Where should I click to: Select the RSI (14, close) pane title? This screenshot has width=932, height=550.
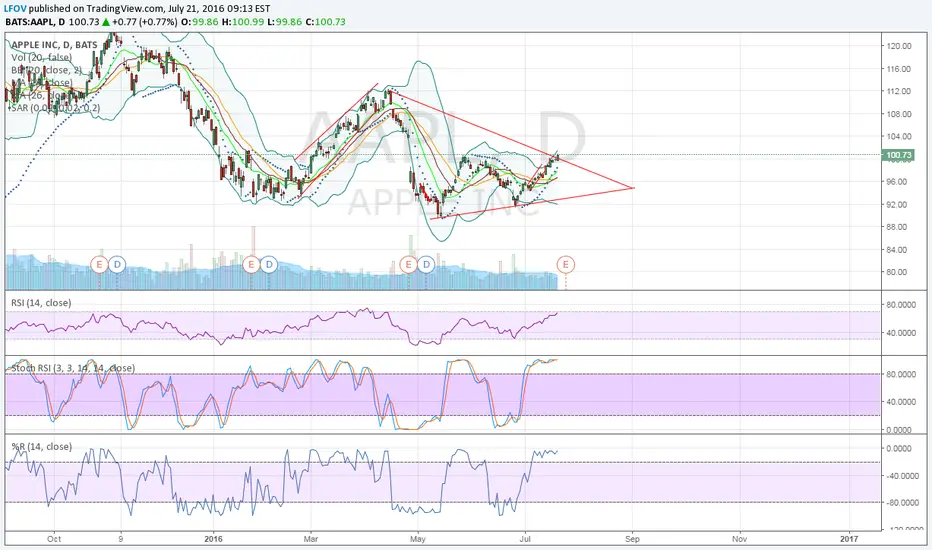(41, 303)
